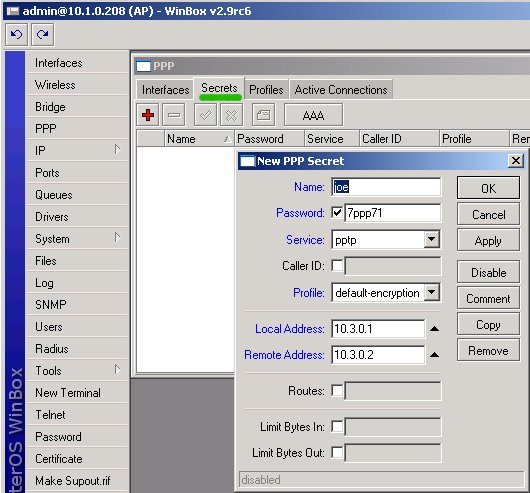530x493 pixels.
Task: Click the Password column header
Action: (269, 138)
